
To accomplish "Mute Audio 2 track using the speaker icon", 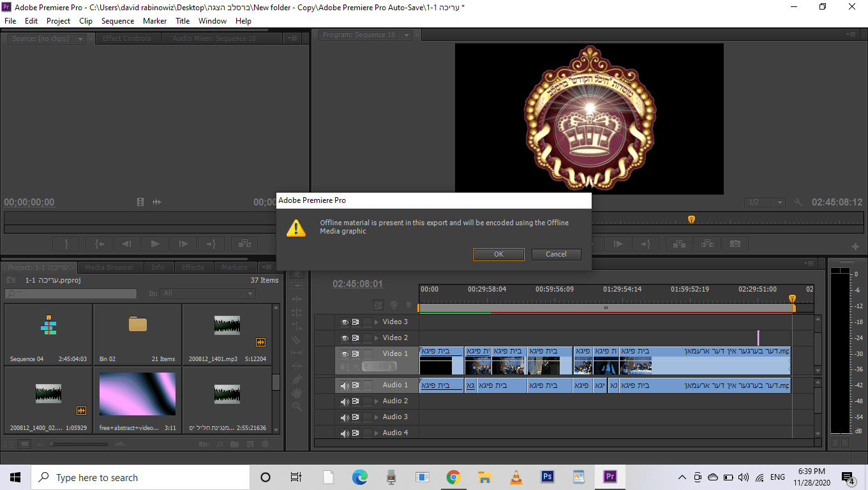I will click(x=345, y=401).
